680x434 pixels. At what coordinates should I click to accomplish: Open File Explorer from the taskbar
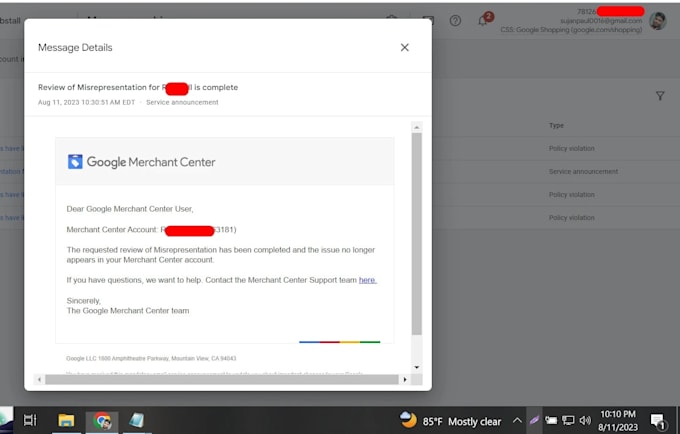coord(66,420)
